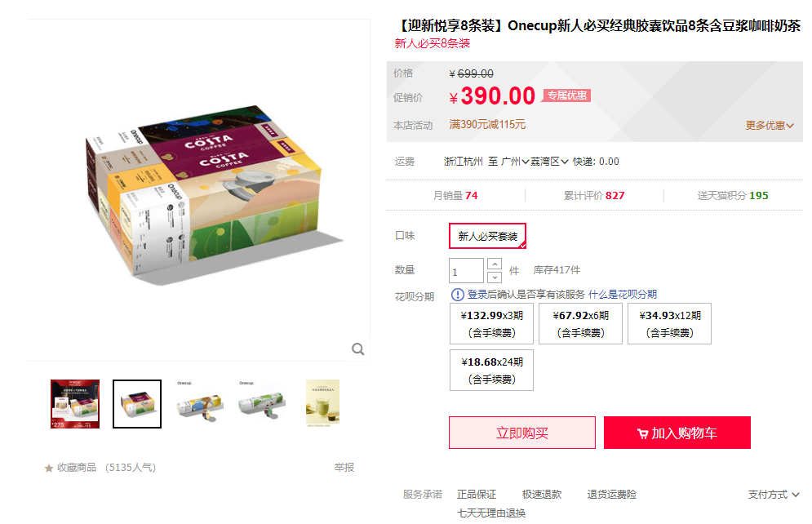Viewport: 812px width, 524px height.
Task: Open the 荔湾区 district dropdown
Action: [549, 162]
